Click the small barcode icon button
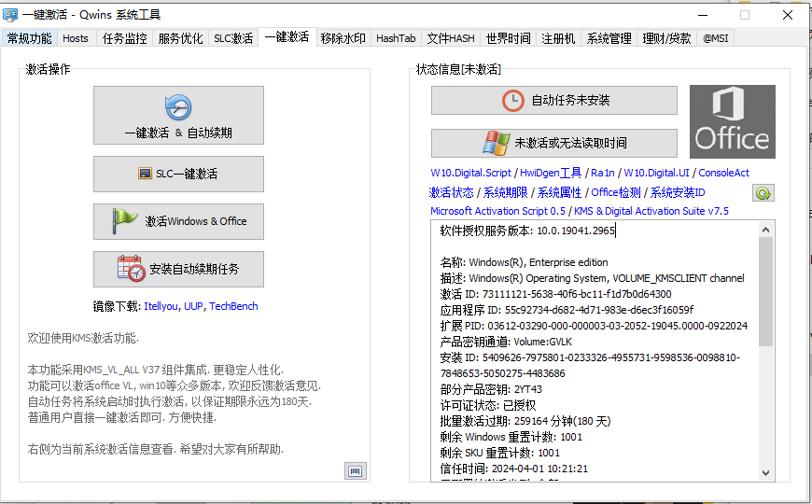The image size is (812, 504). (x=356, y=470)
